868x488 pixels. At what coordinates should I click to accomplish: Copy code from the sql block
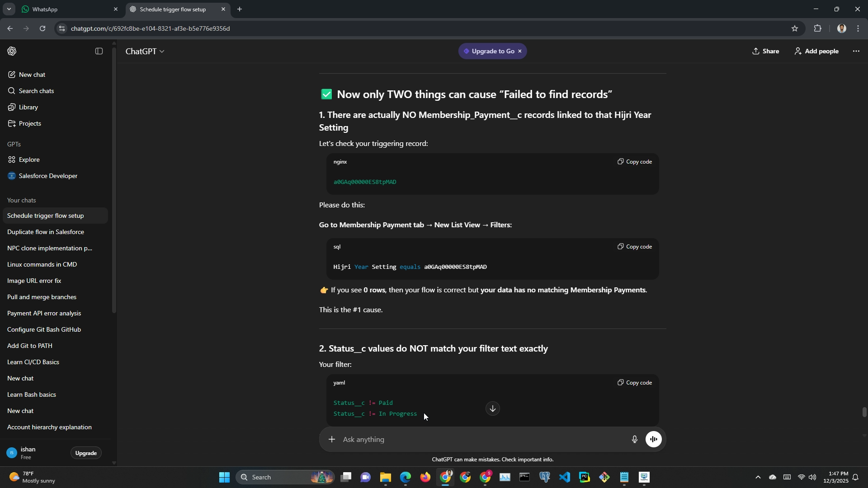[635, 247]
